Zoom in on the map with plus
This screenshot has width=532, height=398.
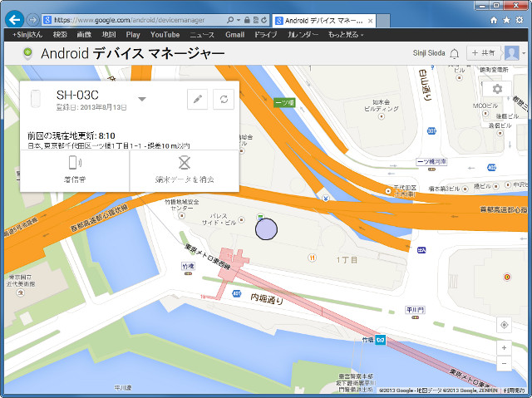click(x=505, y=348)
